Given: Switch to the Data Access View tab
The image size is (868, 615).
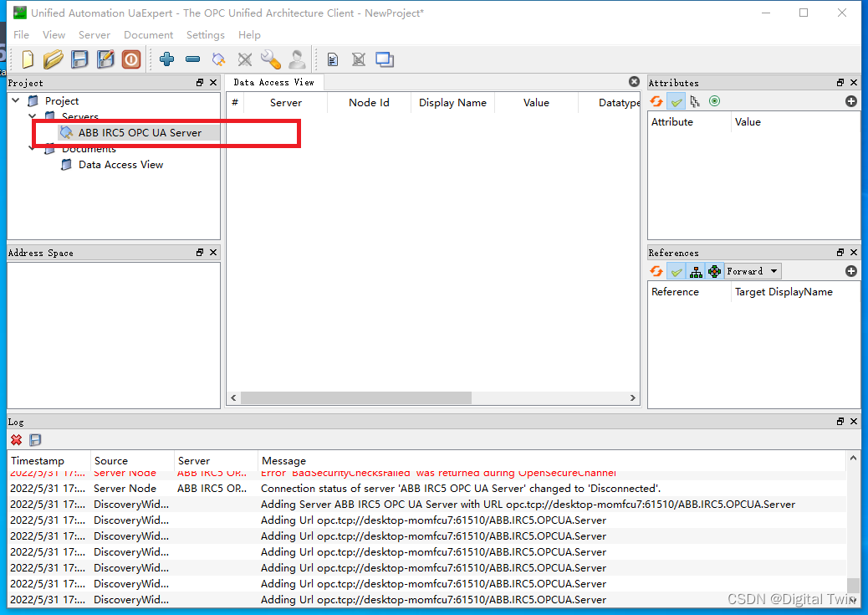Looking at the screenshot, I should point(274,82).
